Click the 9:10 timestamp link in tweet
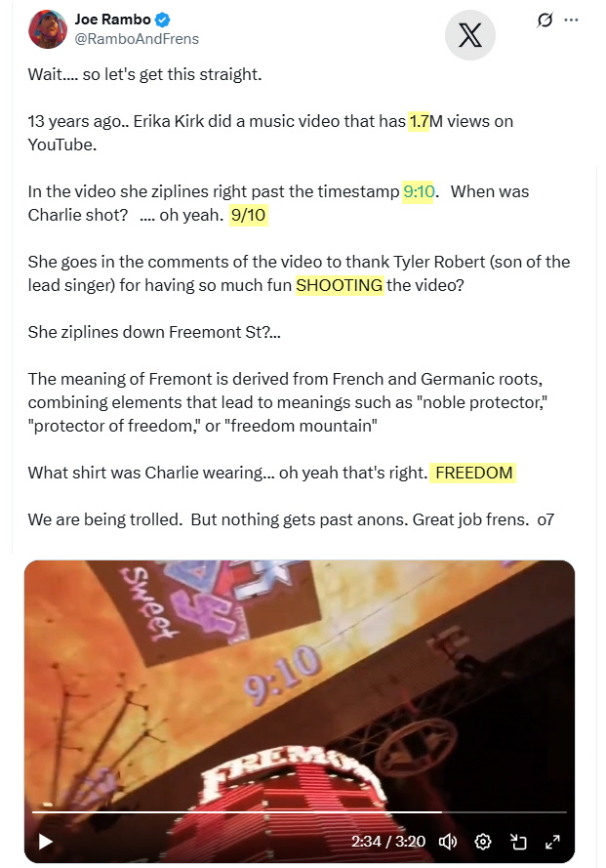This screenshot has width=606, height=868. [419, 191]
